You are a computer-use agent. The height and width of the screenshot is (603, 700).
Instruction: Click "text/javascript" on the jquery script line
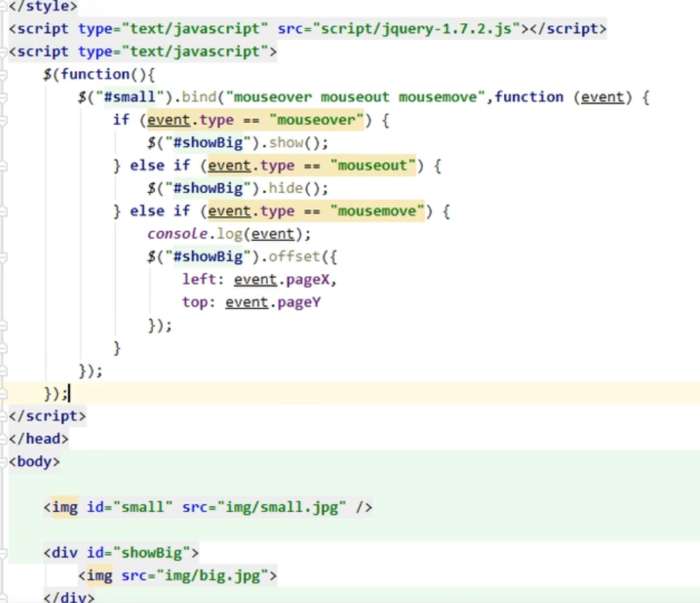click(194, 29)
